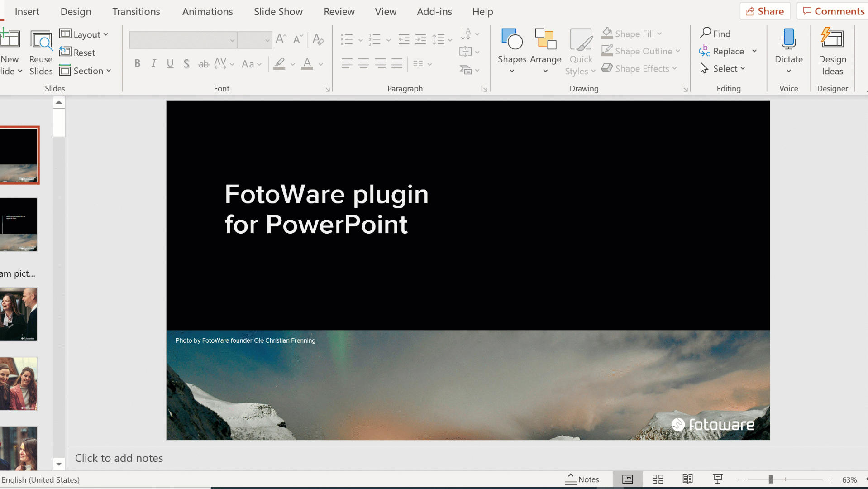Screen dimensions: 868x489
Task: Open the Arrange dropdown
Action: (x=545, y=51)
